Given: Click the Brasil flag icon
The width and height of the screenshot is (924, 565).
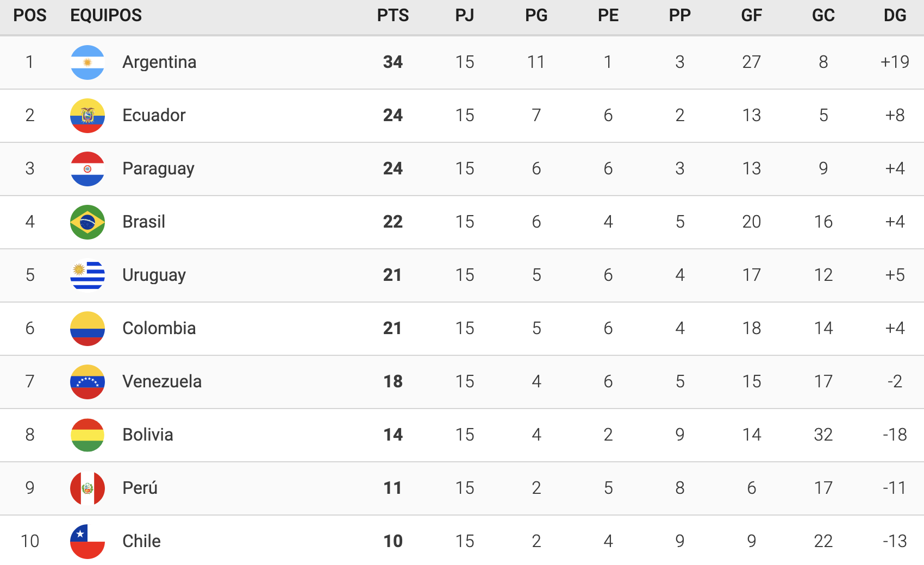Looking at the screenshot, I should point(88,222).
